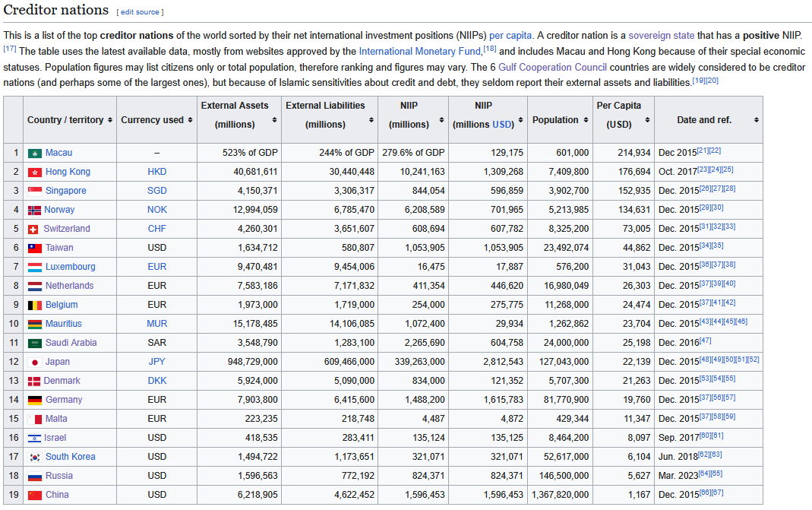
Task: Sort by Currency used column
Action: tap(191, 120)
